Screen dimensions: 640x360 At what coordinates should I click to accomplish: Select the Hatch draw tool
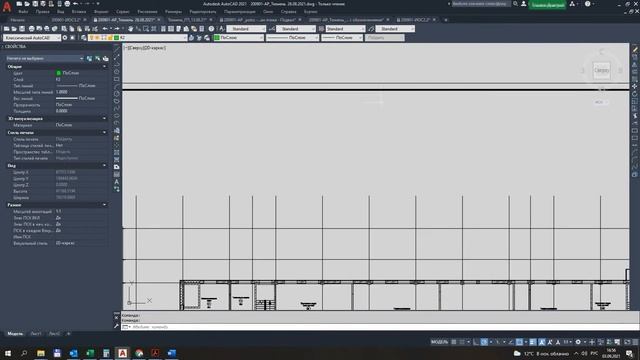(x=117, y=152)
